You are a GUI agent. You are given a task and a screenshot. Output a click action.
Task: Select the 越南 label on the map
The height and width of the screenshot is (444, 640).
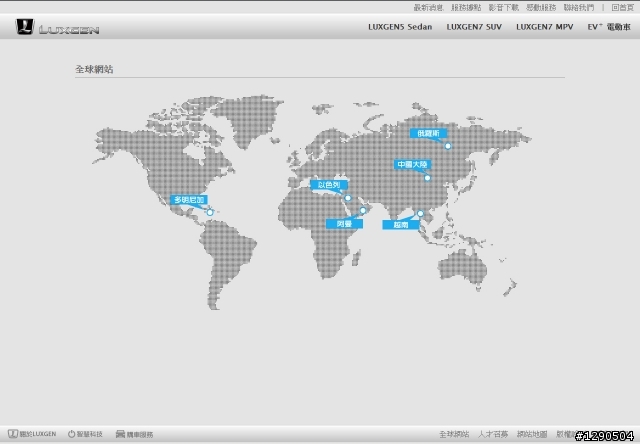coord(401,224)
